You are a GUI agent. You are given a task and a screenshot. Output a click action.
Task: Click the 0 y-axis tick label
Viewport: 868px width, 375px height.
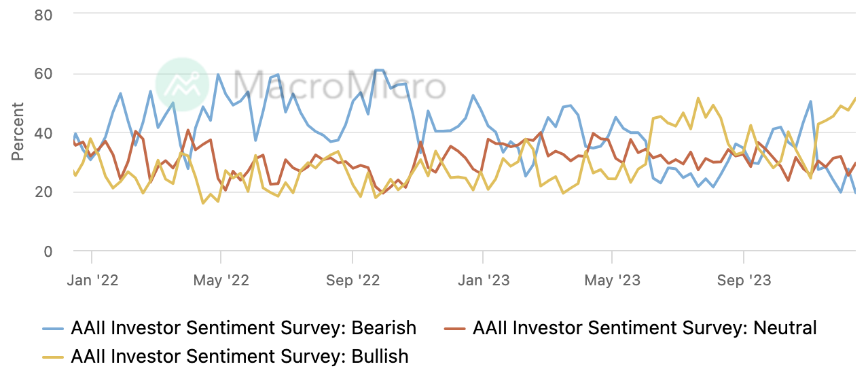click(x=48, y=251)
